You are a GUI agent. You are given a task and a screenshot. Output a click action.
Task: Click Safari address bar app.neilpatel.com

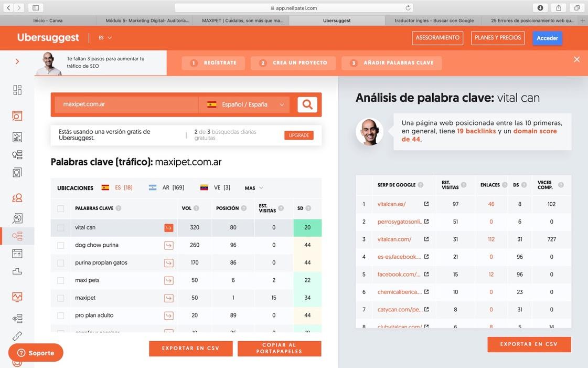click(294, 8)
